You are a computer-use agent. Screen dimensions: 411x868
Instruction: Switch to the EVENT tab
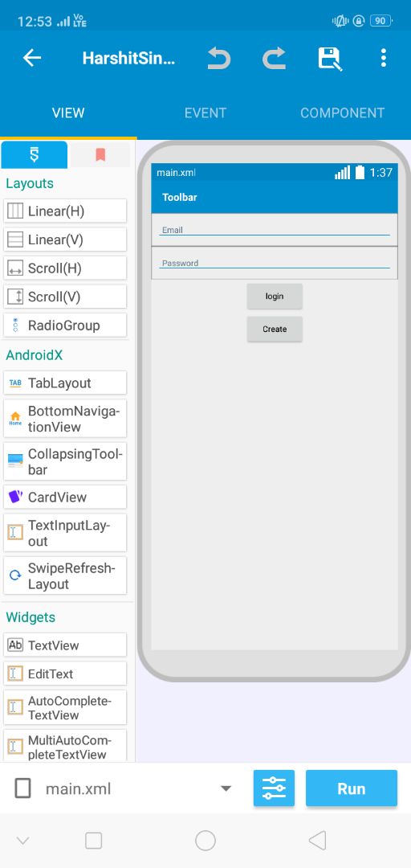tap(205, 113)
